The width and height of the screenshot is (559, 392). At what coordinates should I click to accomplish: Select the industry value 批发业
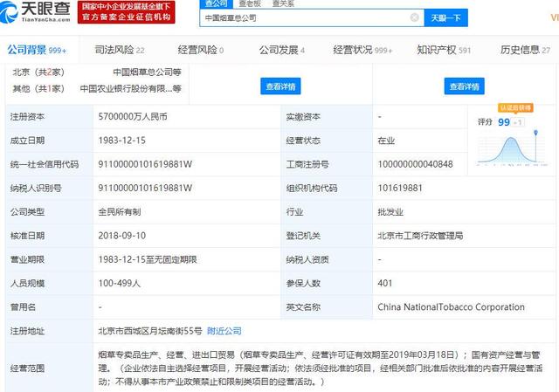[x=390, y=212]
